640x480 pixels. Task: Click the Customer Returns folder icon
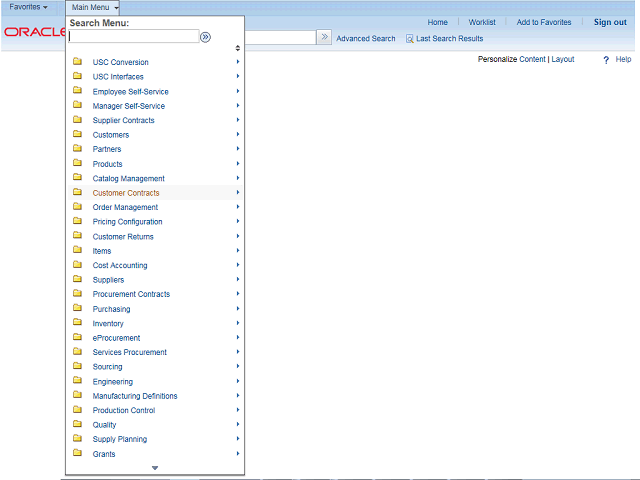tap(77, 236)
